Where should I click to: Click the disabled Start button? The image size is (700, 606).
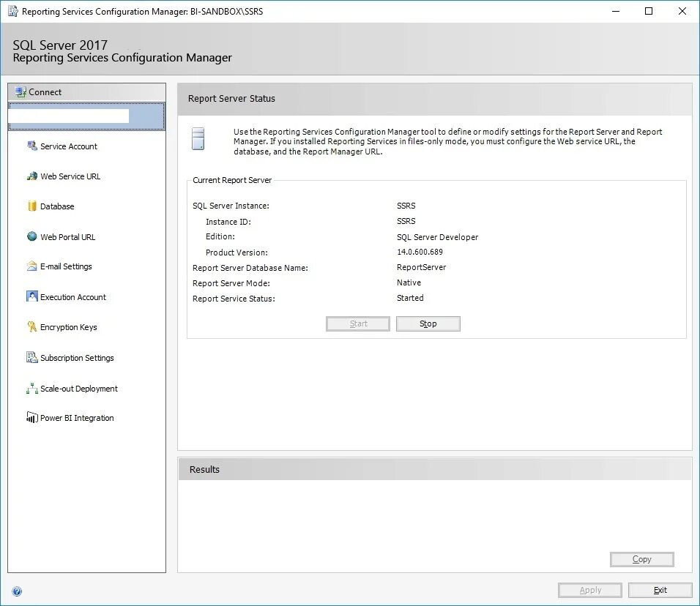(358, 323)
